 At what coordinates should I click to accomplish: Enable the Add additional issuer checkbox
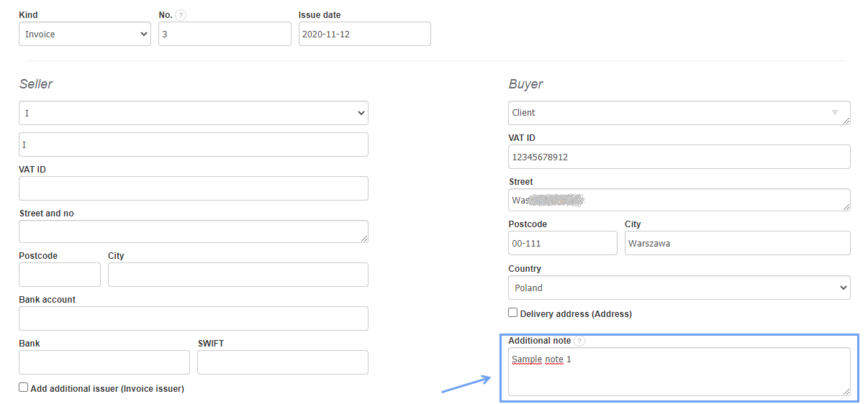coord(24,387)
